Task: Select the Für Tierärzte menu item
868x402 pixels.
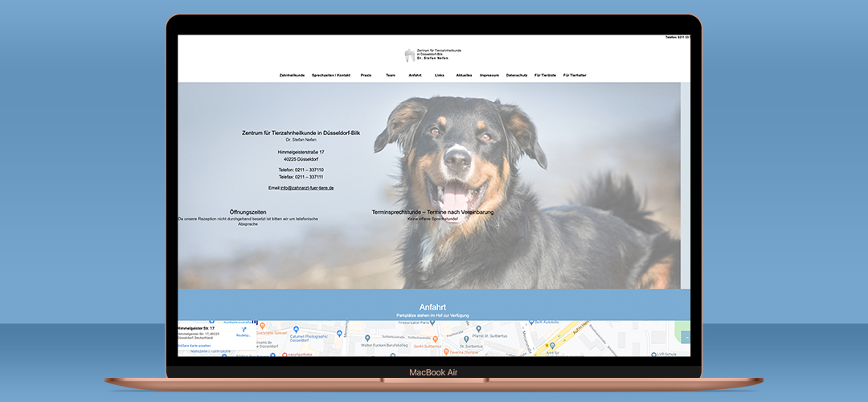Action: point(546,75)
